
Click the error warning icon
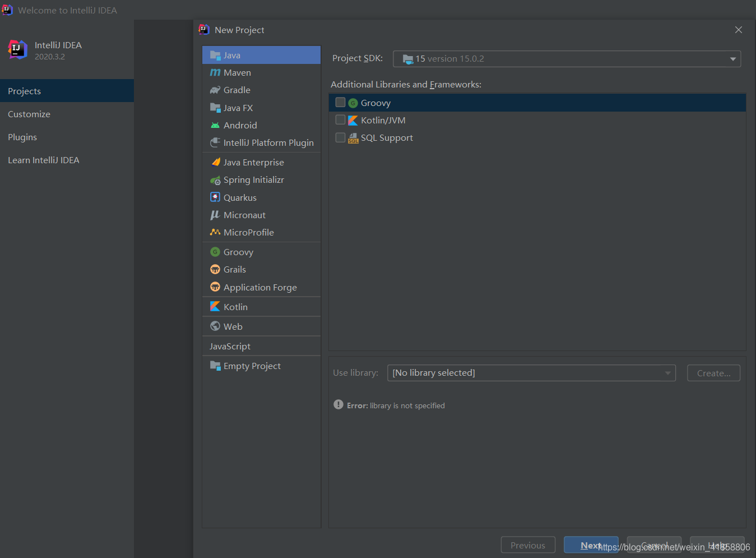[338, 404]
